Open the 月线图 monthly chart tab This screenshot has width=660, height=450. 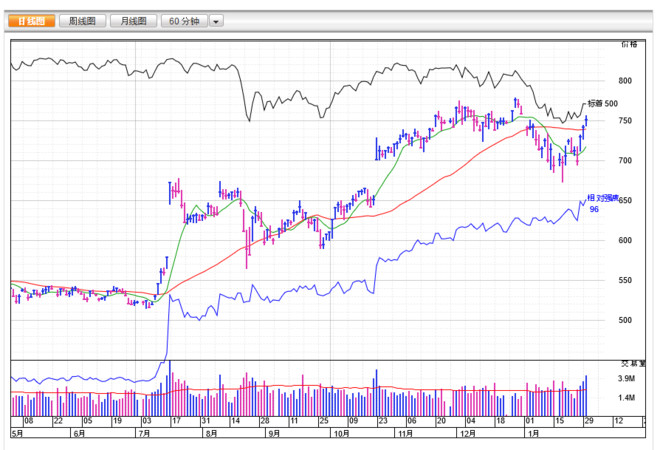click(133, 21)
